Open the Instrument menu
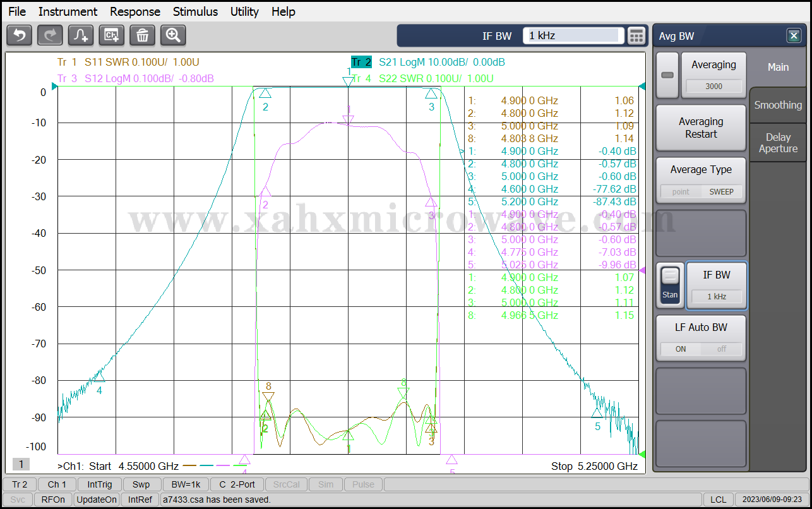The image size is (812, 509). click(x=68, y=11)
